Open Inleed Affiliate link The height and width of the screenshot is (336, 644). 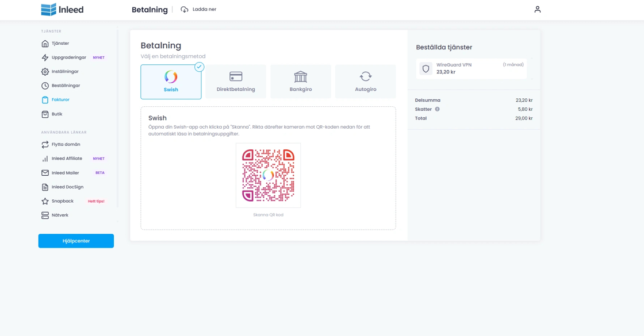[x=67, y=159]
